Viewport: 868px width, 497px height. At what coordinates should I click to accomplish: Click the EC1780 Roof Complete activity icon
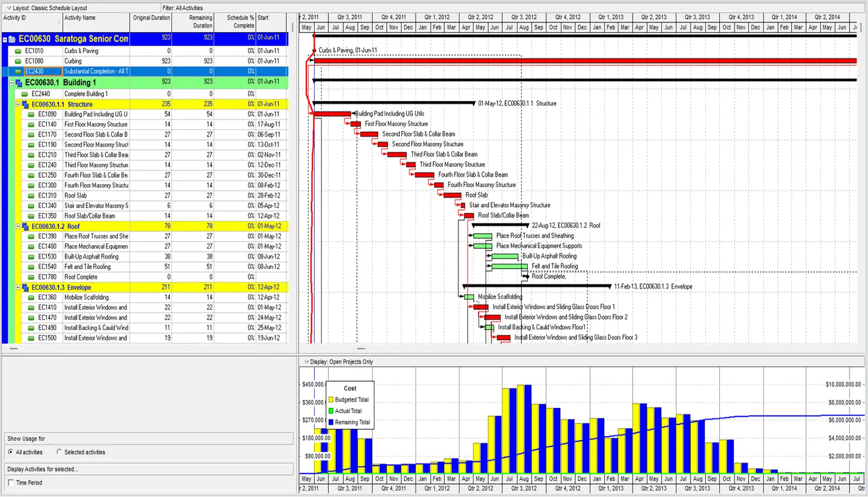(31, 277)
